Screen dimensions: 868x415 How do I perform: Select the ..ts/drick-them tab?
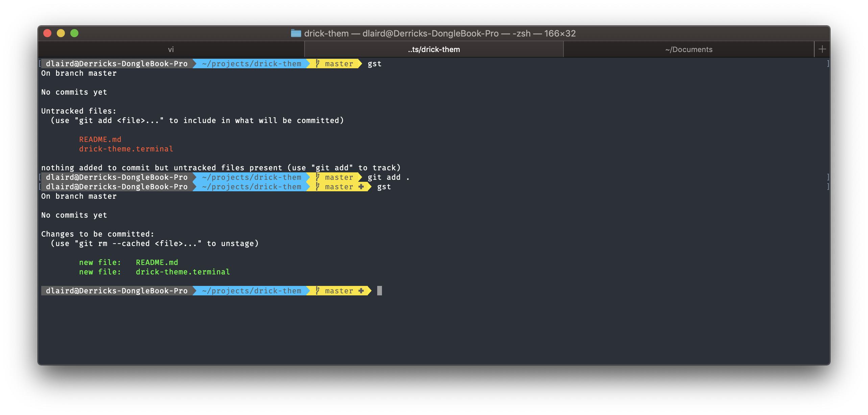tap(434, 49)
